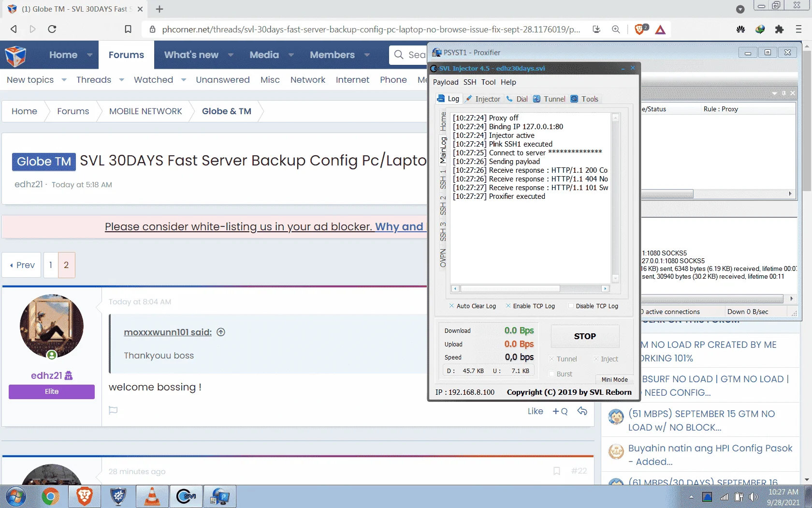Click the SVL log vertical scrollbar
The image size is (812, 508).
(615, 198)
